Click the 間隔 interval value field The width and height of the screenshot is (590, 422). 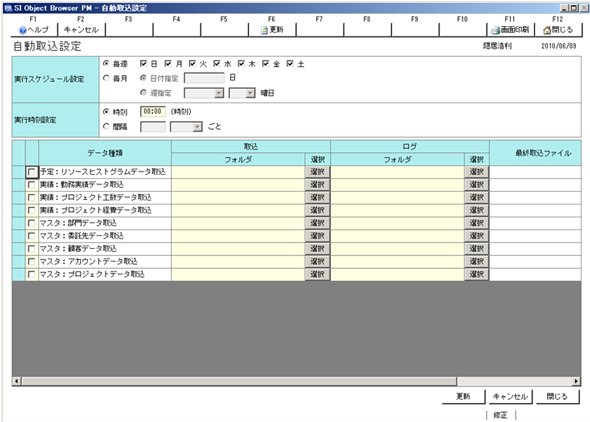tap(153, 127)
